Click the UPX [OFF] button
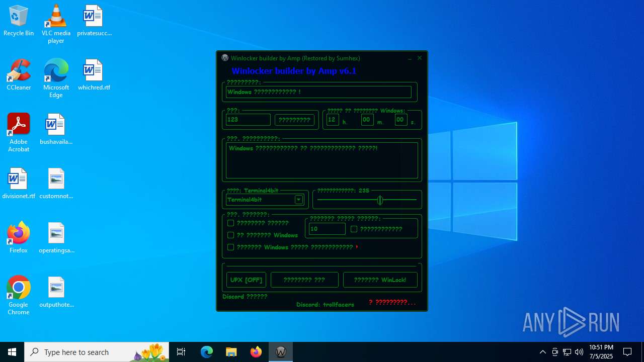 tap(246, 280)
